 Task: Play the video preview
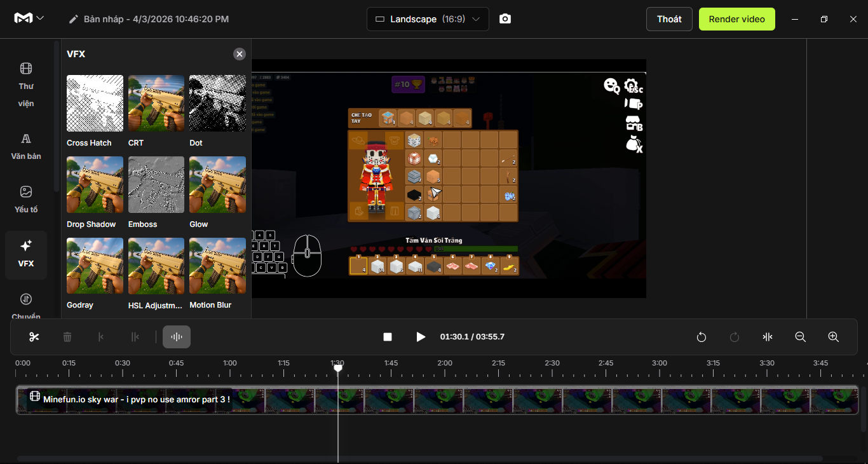point(421,337)
